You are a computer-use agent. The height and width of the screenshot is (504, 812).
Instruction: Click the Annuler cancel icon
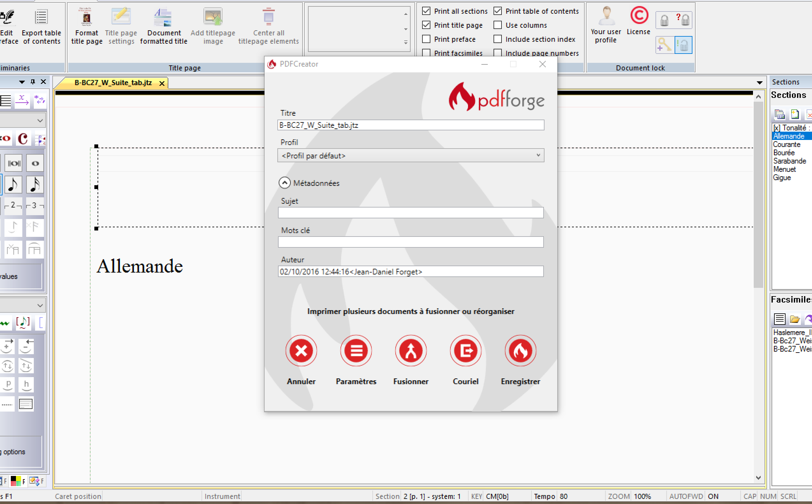(x=301, y=350)
